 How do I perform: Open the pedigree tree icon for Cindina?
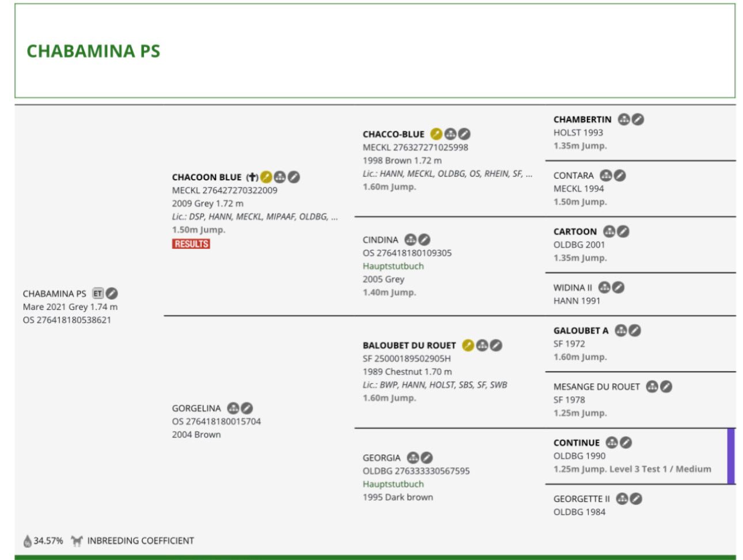click(410, 240)
